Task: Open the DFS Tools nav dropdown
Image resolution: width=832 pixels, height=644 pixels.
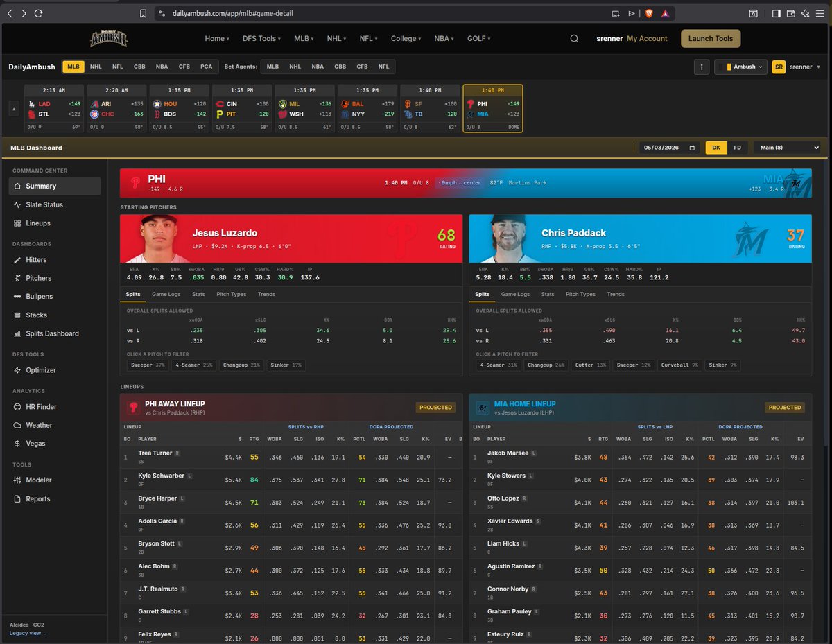Action: click(261, 39)
